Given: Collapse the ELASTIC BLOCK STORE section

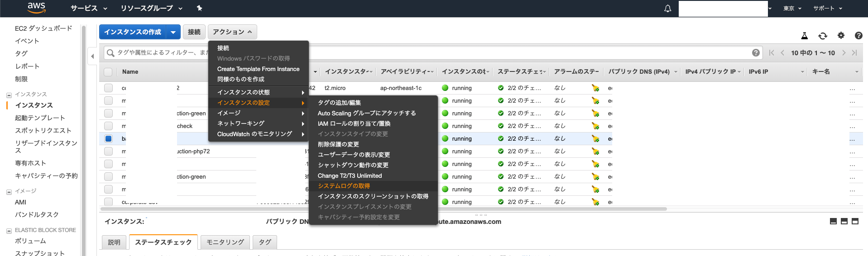Looking at the screenshot, I should 9,231.
